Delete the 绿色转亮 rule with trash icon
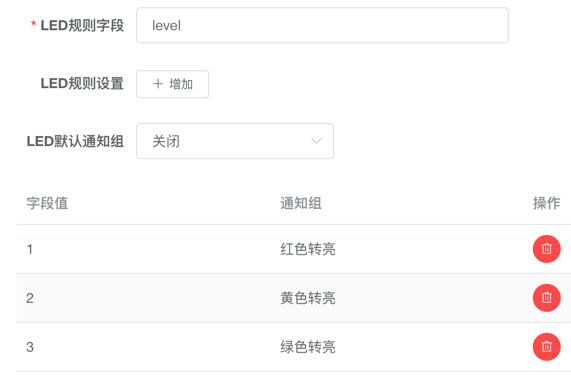Viewport: 571px width, 377px height. 546,347
